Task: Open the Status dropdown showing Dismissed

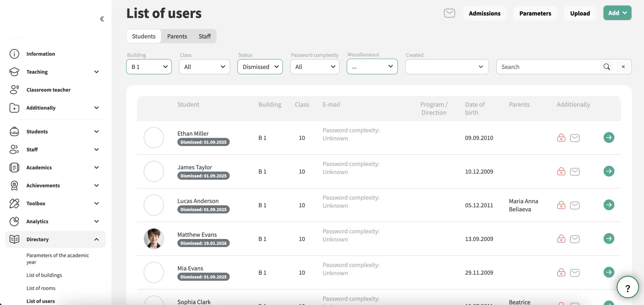Action: tap(260, 67)
